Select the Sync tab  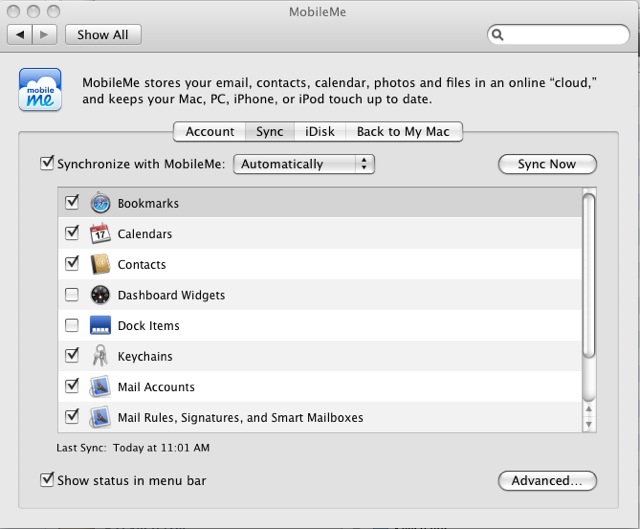click(x=270, y=131)
